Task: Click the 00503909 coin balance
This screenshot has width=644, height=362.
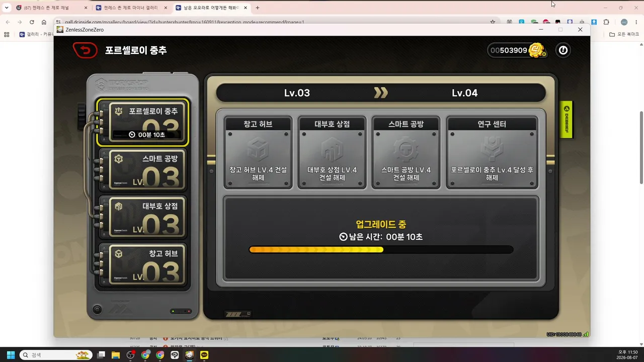Action: 509,50
